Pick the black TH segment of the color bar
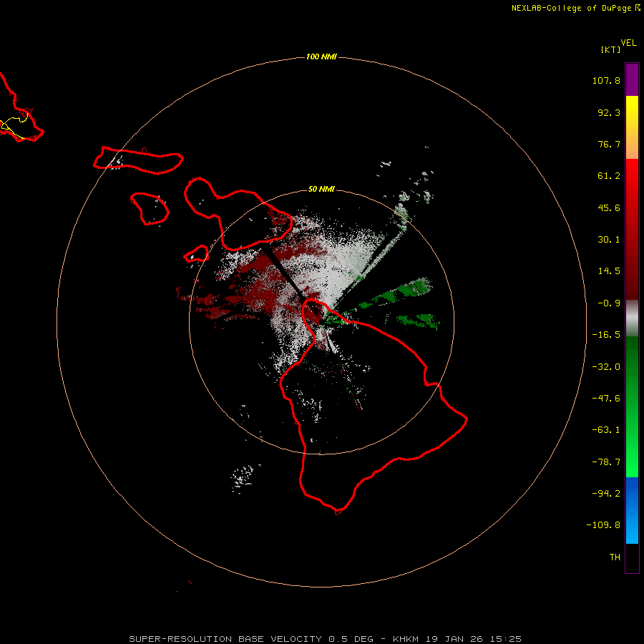644x644 pixels. coord(632,557)
